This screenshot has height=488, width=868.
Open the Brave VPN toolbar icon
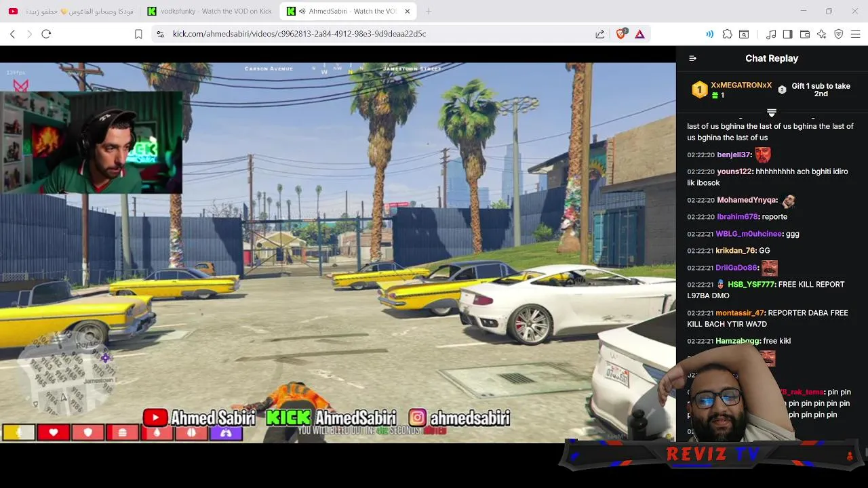(839, 34)
